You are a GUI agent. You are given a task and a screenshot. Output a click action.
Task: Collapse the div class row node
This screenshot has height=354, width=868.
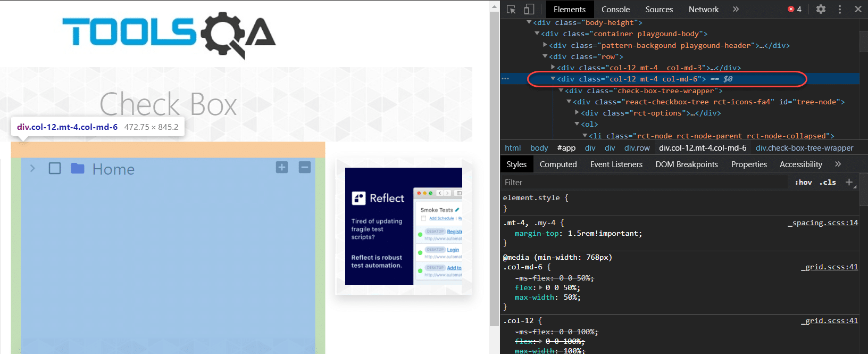(545, 56)
